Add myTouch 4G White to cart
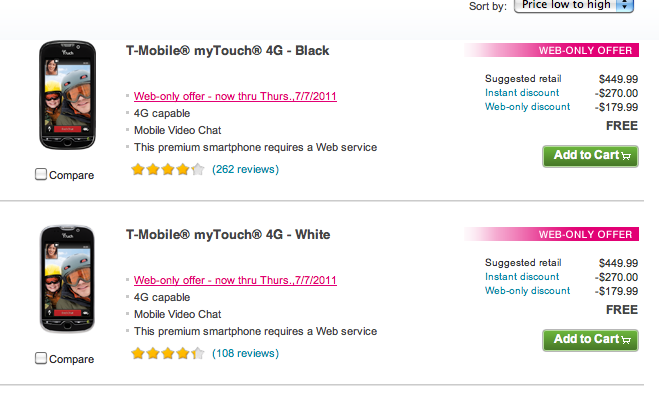659x399 pixels. point(590,340)
